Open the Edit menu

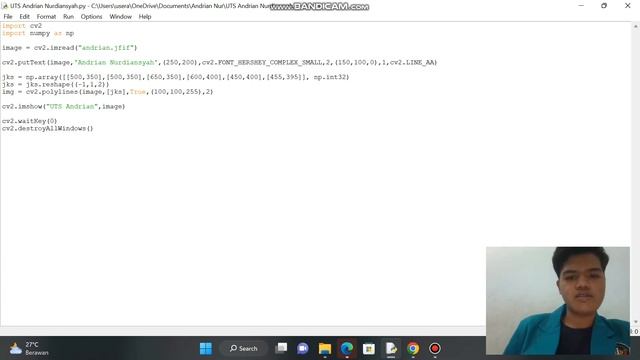(24, 17)
